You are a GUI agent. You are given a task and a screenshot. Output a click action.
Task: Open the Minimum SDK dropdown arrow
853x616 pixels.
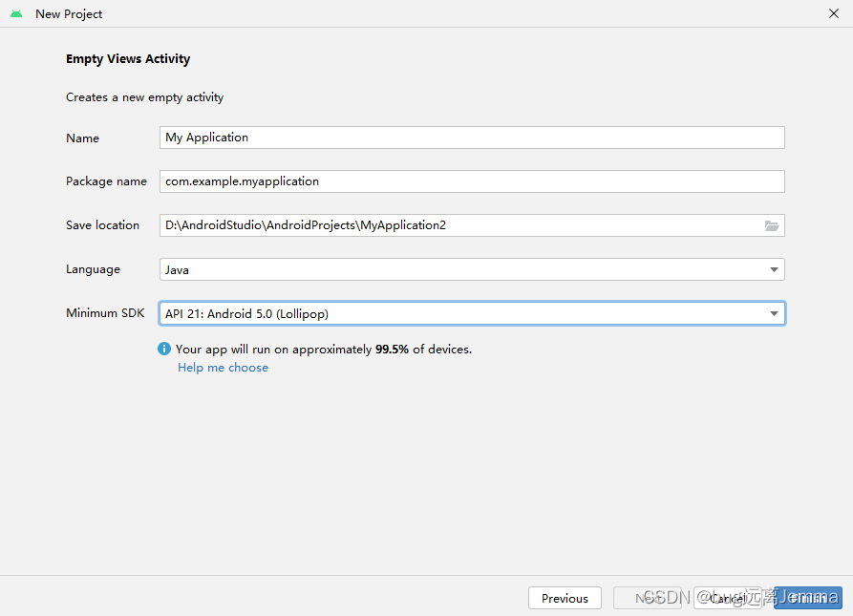pos(774,313)
